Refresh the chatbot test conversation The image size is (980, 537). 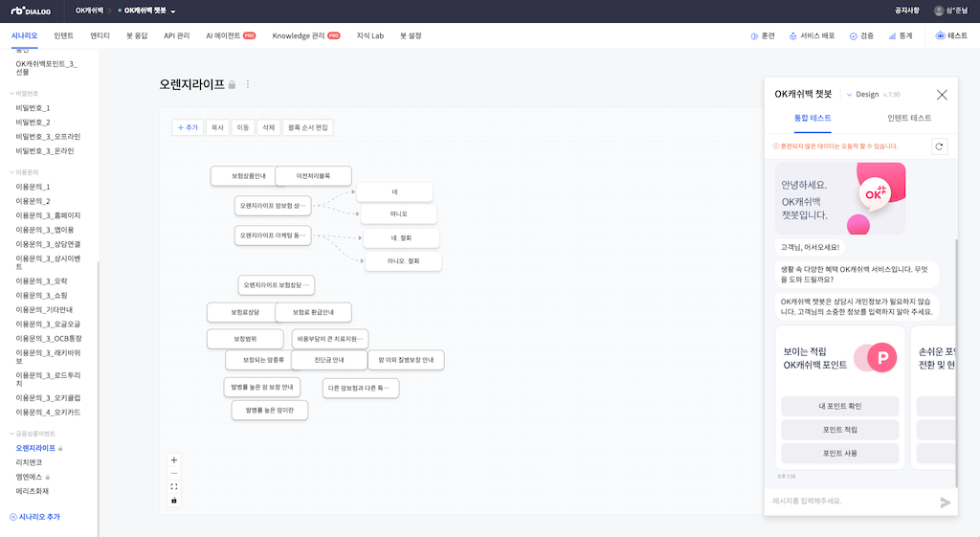pos(939,146)
